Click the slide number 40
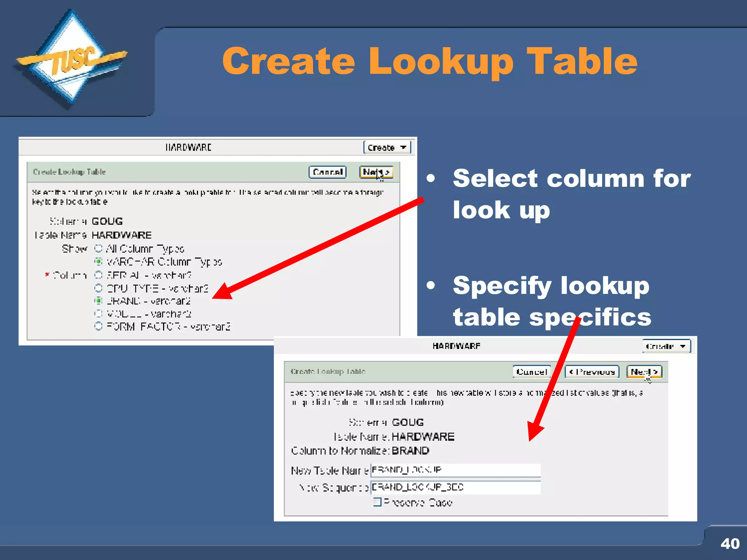 [x=730, y=544]
